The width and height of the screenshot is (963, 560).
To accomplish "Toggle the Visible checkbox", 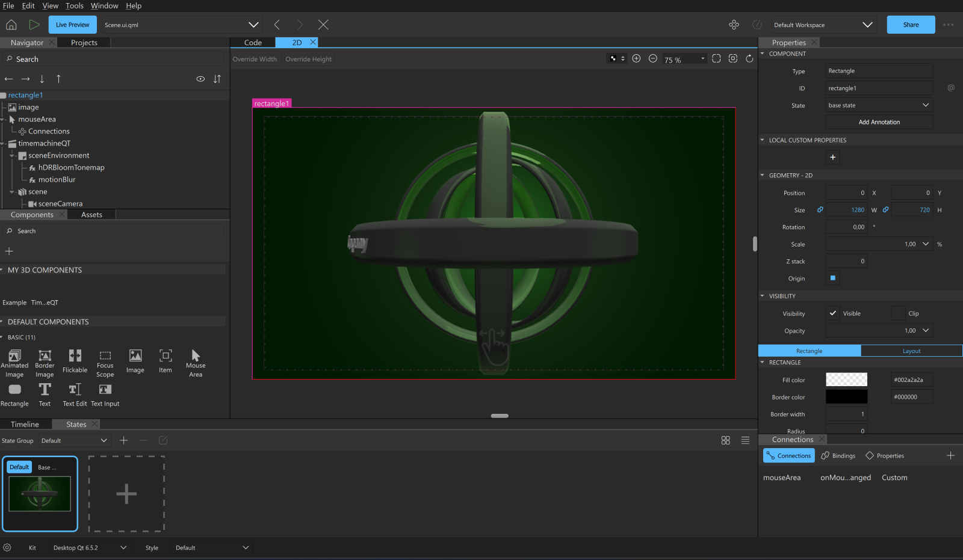I will [833, 313].
